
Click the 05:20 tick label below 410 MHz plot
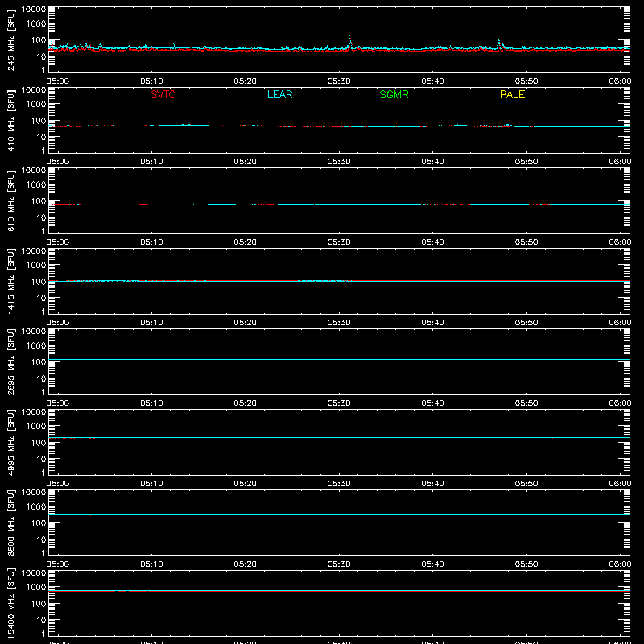click(x=246, y=162)
